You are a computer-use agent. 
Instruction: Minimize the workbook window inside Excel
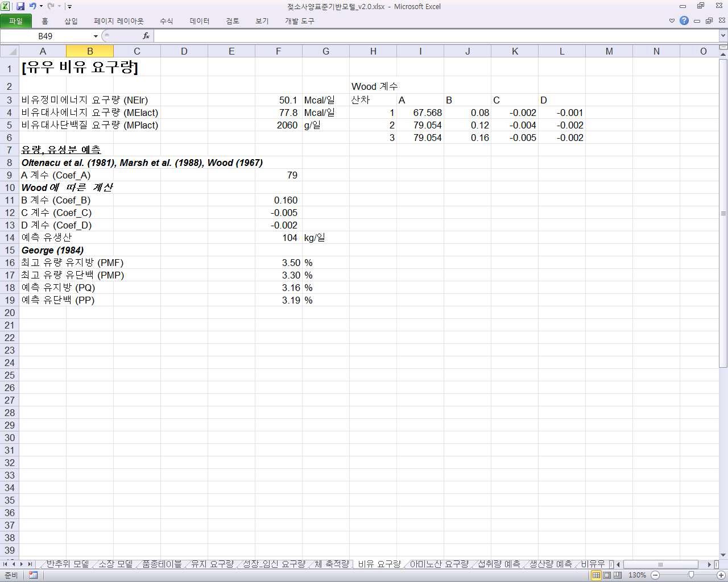click(697, 21)
